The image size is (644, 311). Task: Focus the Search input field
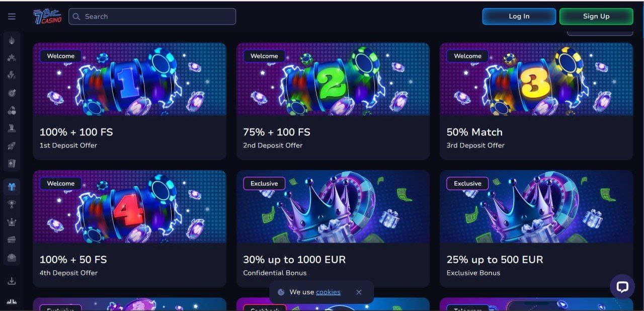click(x=152, y=17)
